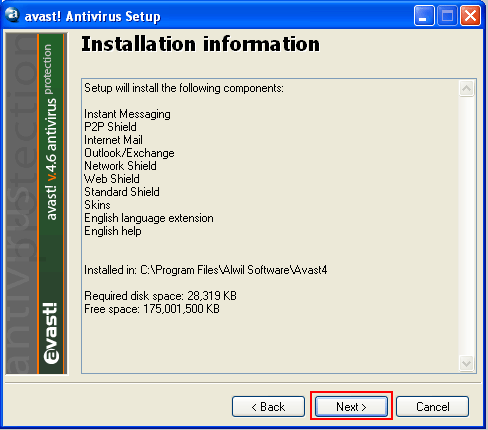Click the 'avast! v.4.6 antivirus' banner text
Image resolution: width=488 pixels, height=430 pixels.
[x=51, y=159]
